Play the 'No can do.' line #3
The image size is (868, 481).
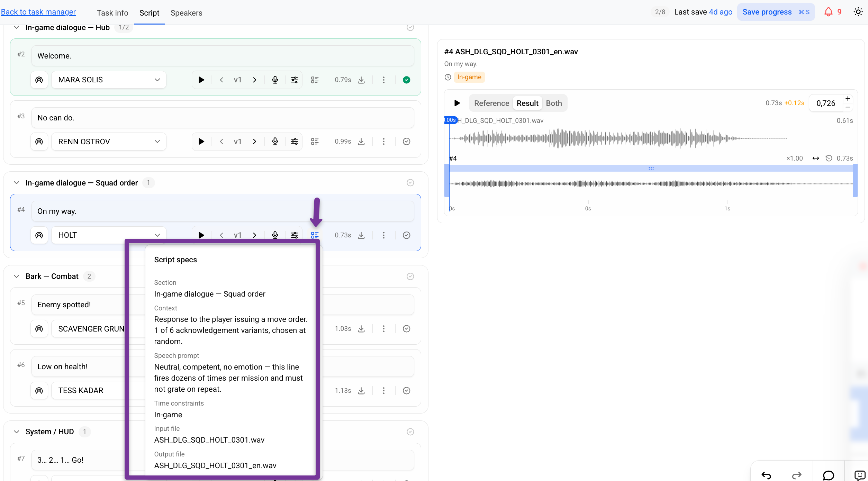click(x=201, y=142)
